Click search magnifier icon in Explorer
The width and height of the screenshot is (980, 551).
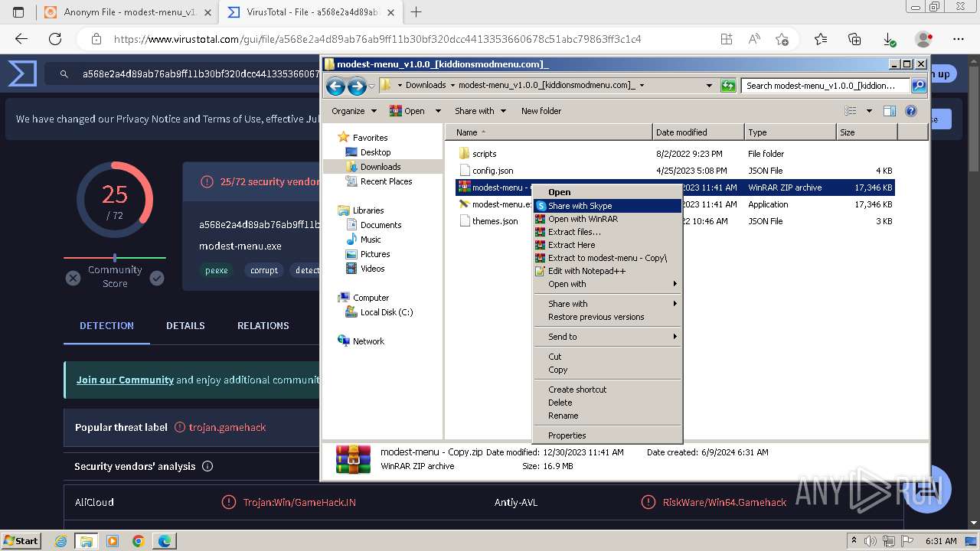tap(919, 86)
